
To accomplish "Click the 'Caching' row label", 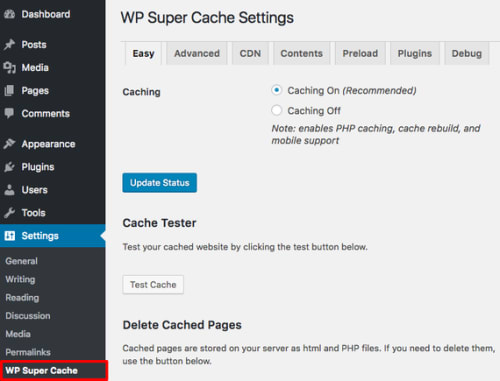I will 141,92.
